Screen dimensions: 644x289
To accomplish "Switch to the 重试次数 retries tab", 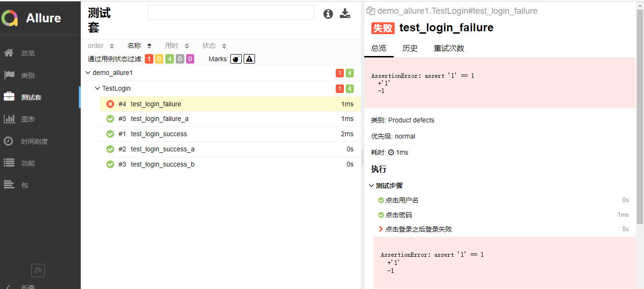I will point(449,48).
